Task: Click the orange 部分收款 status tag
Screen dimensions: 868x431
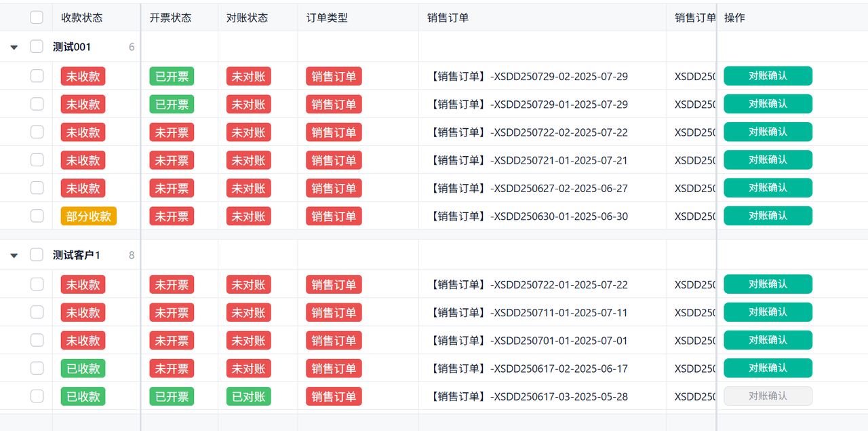Action: pos(89,216)
